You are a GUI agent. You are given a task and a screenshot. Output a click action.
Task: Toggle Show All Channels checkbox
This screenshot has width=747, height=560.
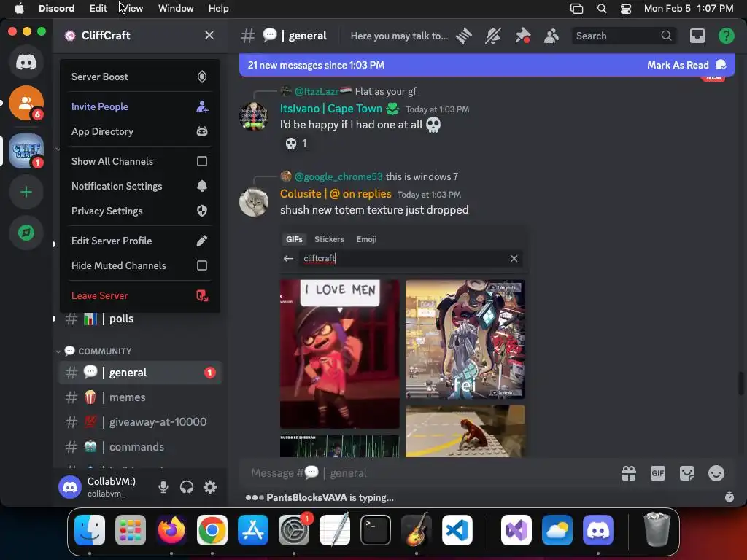click(x=202, y=161)
